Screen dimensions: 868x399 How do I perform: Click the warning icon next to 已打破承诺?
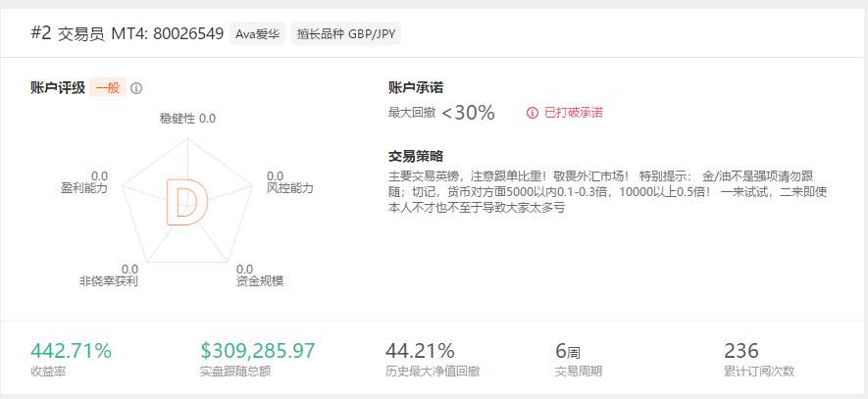coord(532,113)
